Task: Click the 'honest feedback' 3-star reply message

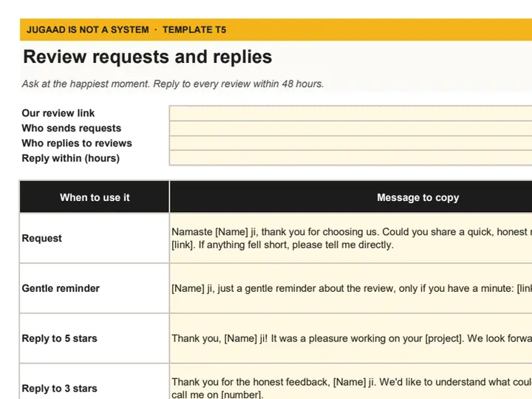Action: (351, 381)
